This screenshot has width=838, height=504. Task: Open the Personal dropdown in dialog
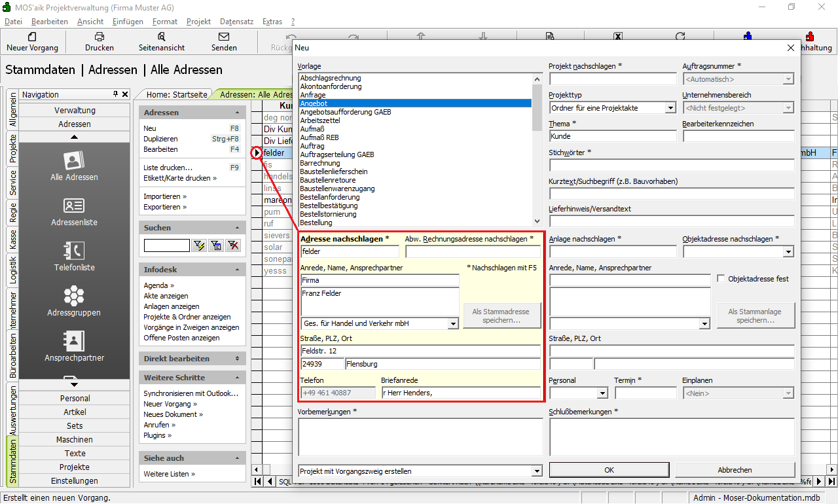pyautogui.click(x=602, y=393)
